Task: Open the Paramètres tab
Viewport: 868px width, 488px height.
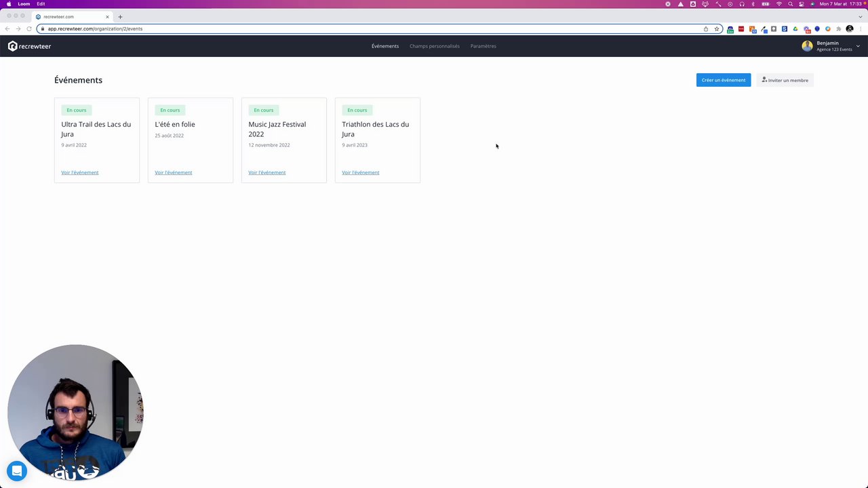Action: 484,46
